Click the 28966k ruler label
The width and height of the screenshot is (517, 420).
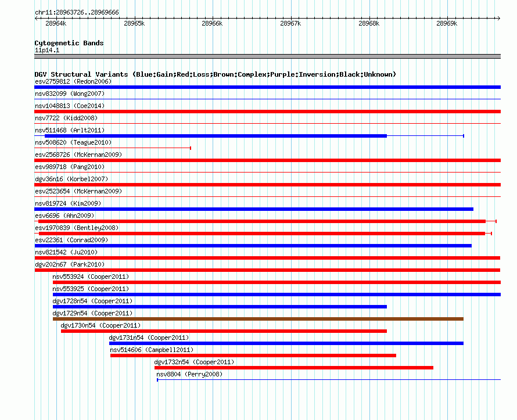[212, 23]
